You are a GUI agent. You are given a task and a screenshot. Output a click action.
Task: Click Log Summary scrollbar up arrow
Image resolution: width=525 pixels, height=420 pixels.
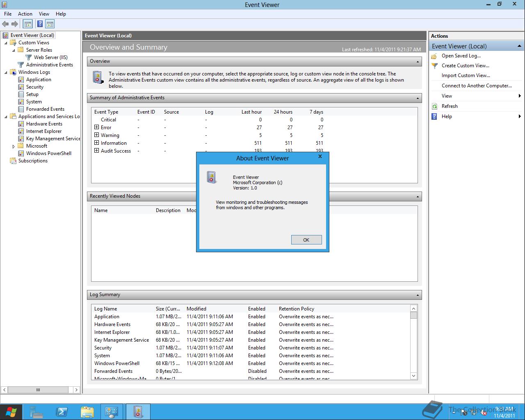(x=413, y=308)
